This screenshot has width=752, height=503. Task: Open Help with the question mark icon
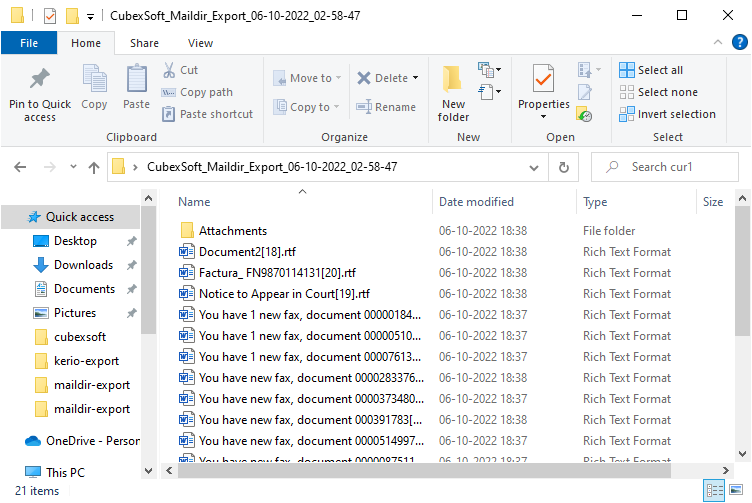[740, 42]
